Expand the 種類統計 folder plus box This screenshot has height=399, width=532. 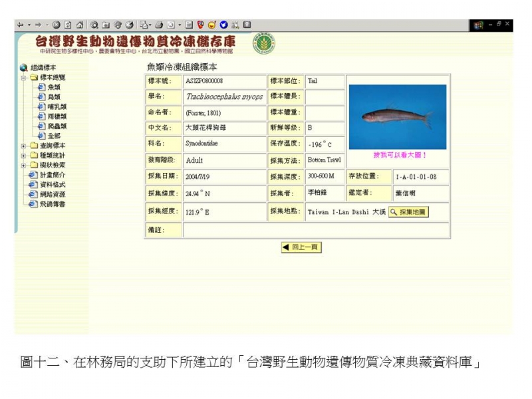[x=23, y=156]
